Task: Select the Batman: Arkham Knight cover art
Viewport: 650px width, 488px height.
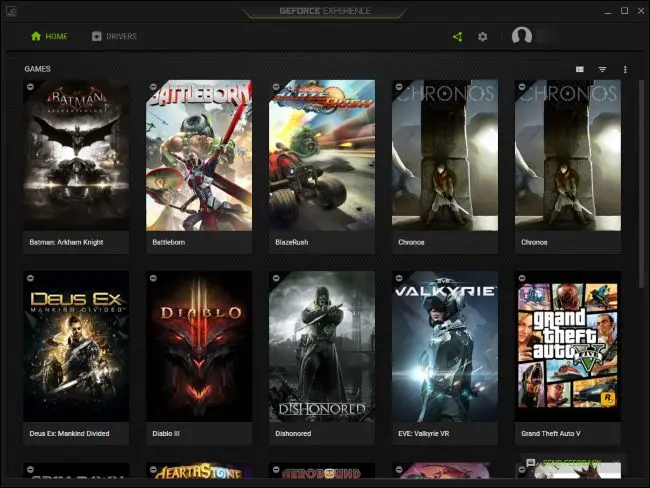Action: point(76,155)
